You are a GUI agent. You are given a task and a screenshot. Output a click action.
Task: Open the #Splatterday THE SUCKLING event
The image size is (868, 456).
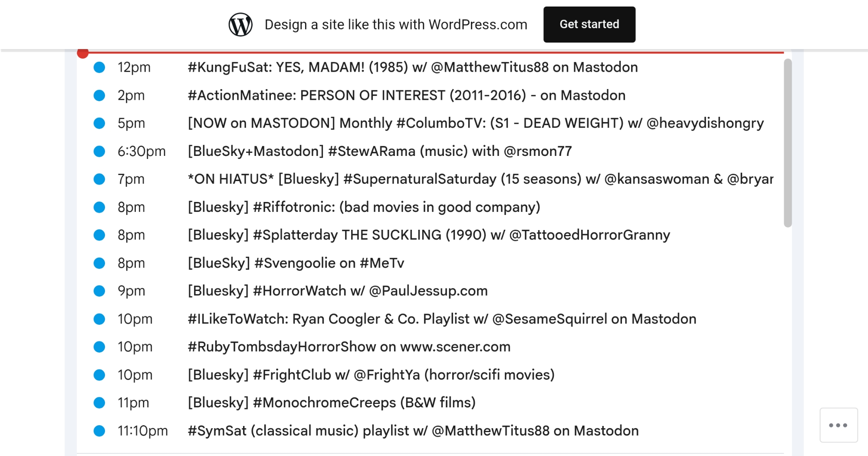[428, 235]
